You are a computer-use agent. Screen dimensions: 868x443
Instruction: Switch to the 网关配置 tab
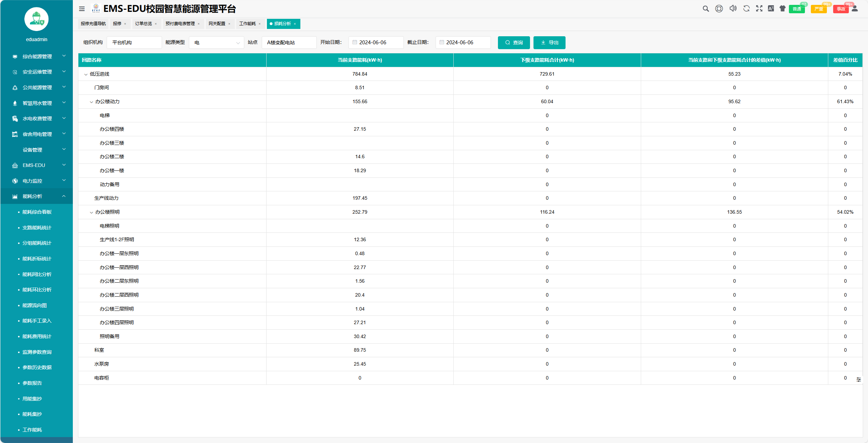[x=217, y=24]
